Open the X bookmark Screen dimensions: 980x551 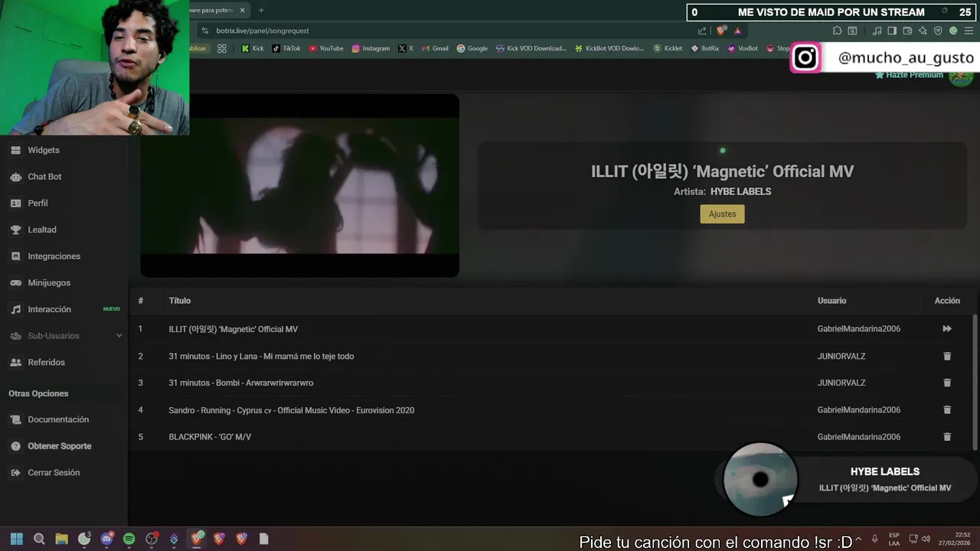[406, 48]
